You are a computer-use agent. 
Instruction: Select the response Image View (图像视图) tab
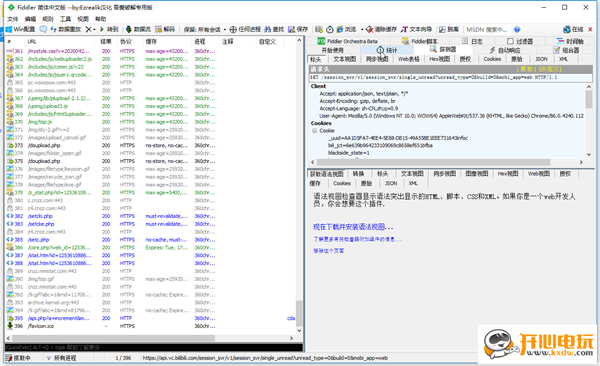point(477,173)
